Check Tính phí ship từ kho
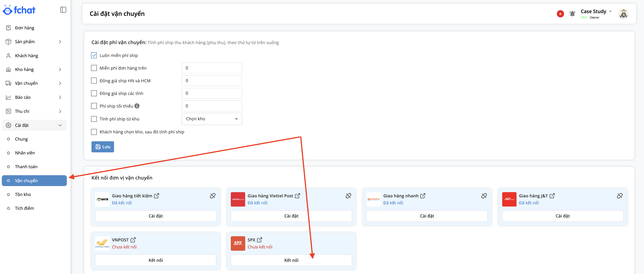 tap(94, 119)
